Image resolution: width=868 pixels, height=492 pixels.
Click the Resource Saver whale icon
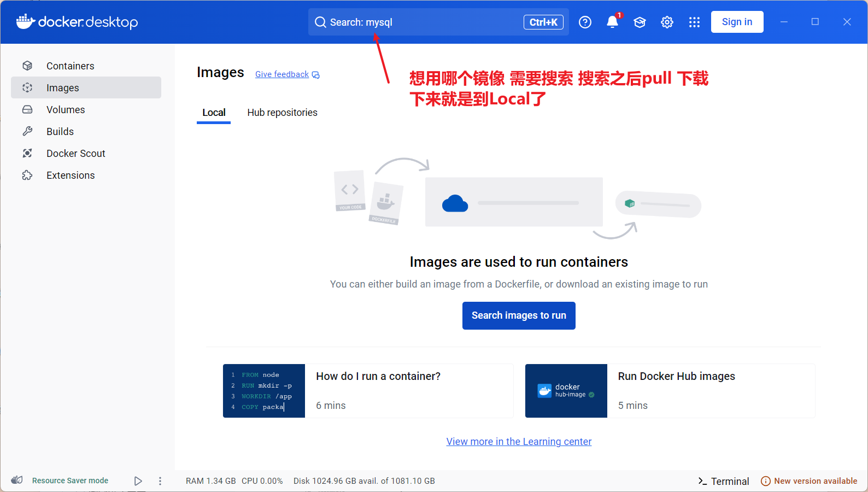pos(17,480)
